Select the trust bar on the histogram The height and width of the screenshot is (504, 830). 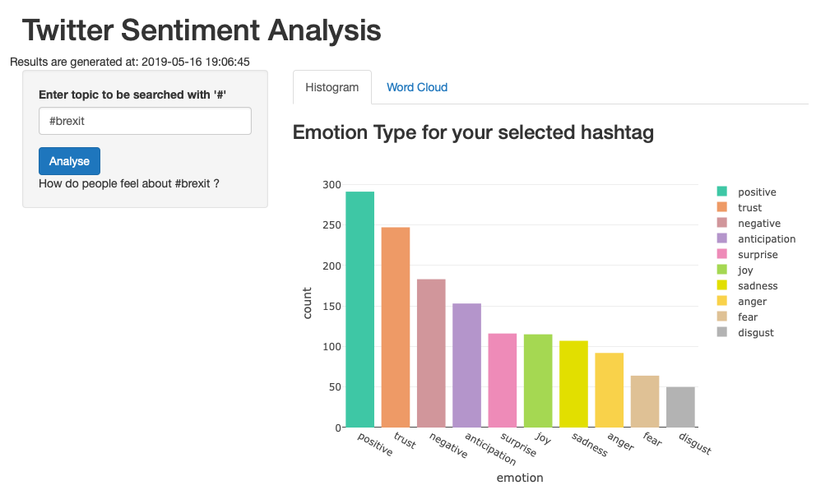coord(394,325)
